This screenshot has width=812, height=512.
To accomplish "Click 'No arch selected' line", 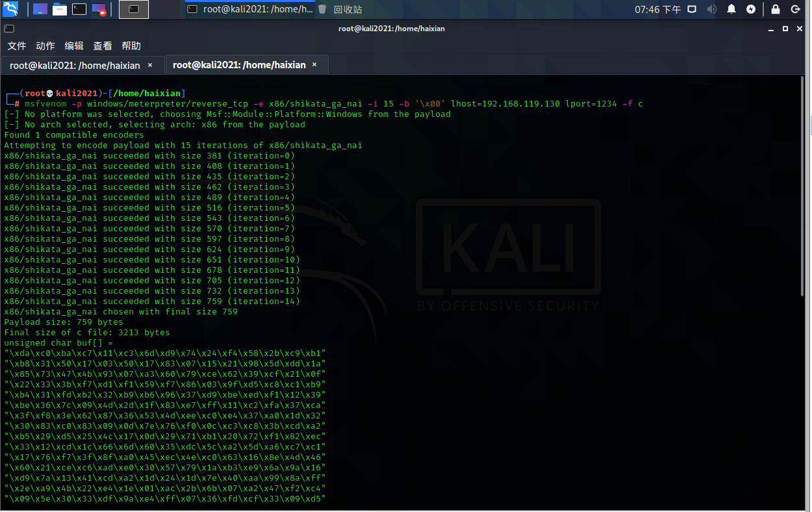I will (155, 124).
